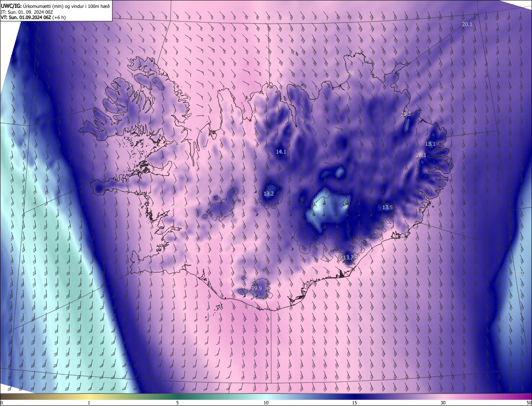Click the 19.9 value label on the map
This screenshot has height=406, width=532.
click(x=257, y=289)
